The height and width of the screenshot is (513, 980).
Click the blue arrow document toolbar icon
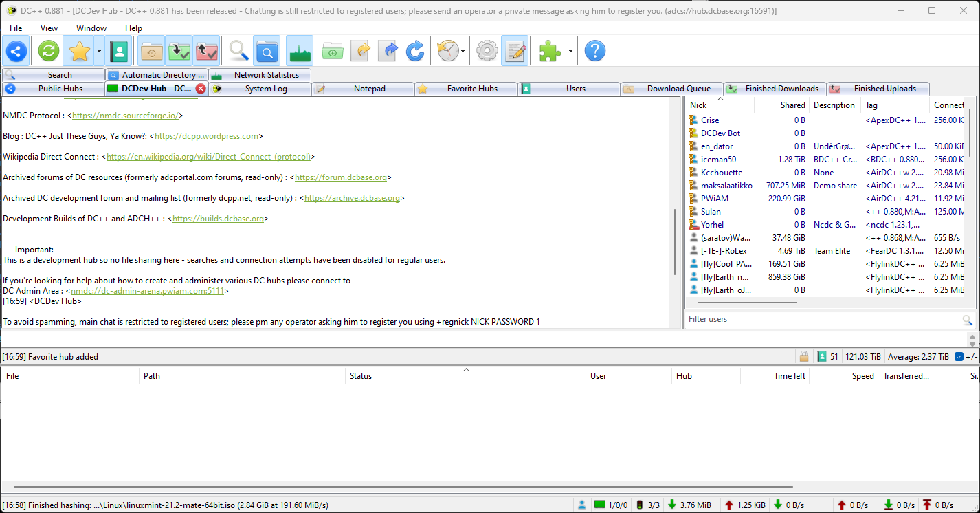pos(388,51)
